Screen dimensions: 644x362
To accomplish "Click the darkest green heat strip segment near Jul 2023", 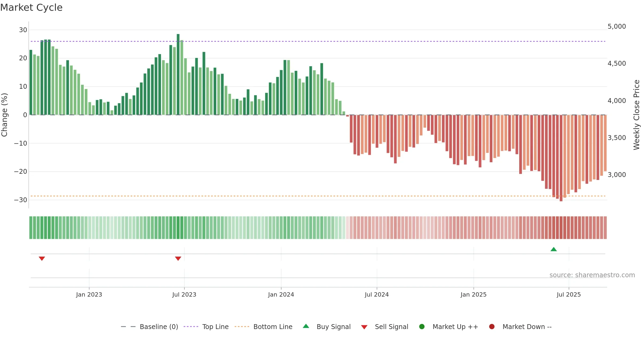I will tap(178, 228).
